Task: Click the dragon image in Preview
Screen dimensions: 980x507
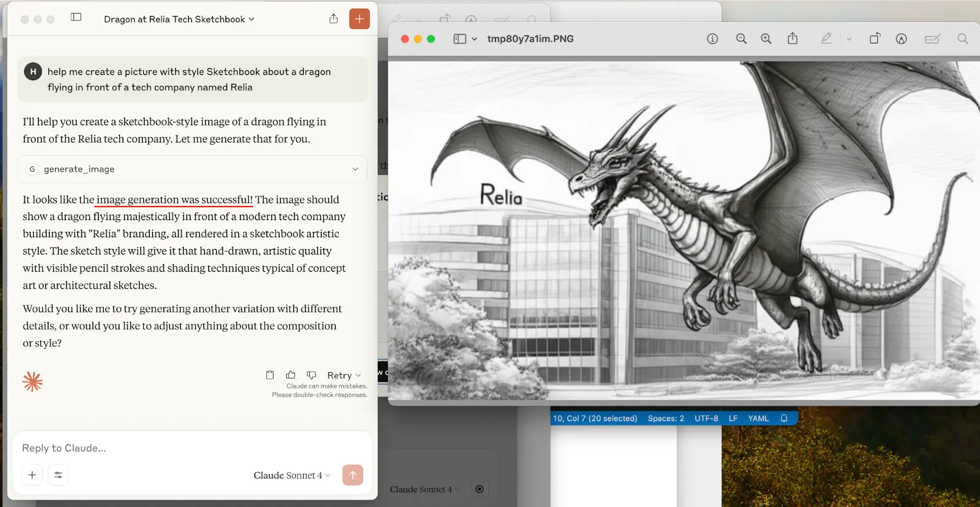Action: [684, 231]
